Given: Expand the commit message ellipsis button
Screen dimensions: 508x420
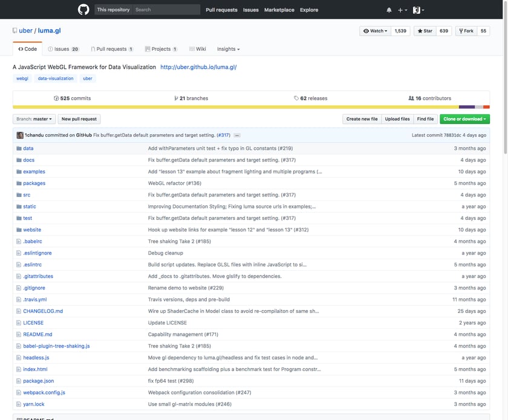Looking at the screenshot, I should [237, 135].
